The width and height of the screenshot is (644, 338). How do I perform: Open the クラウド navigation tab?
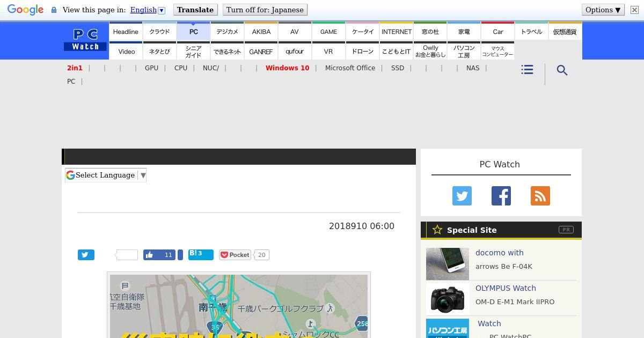[159, 31]
